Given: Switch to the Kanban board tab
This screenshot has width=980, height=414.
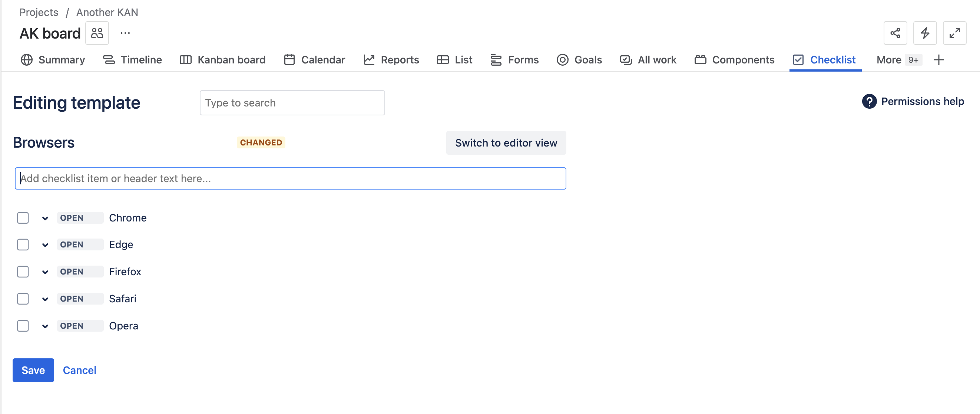Looking at the screenshot, I should coord(222,60).
